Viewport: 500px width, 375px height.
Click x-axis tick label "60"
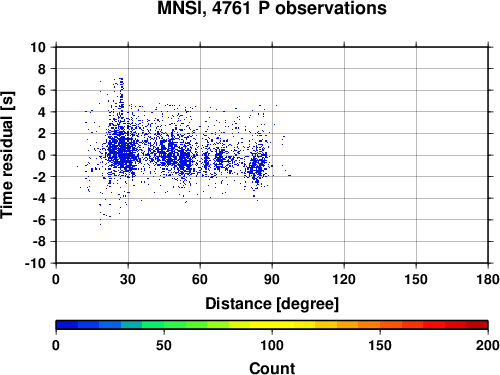pos(200,279)
